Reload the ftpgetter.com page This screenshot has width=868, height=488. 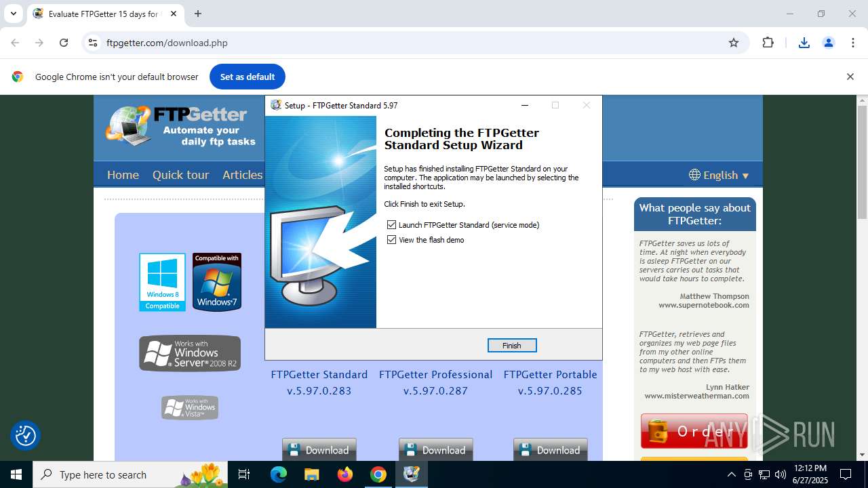pos(64,43)
